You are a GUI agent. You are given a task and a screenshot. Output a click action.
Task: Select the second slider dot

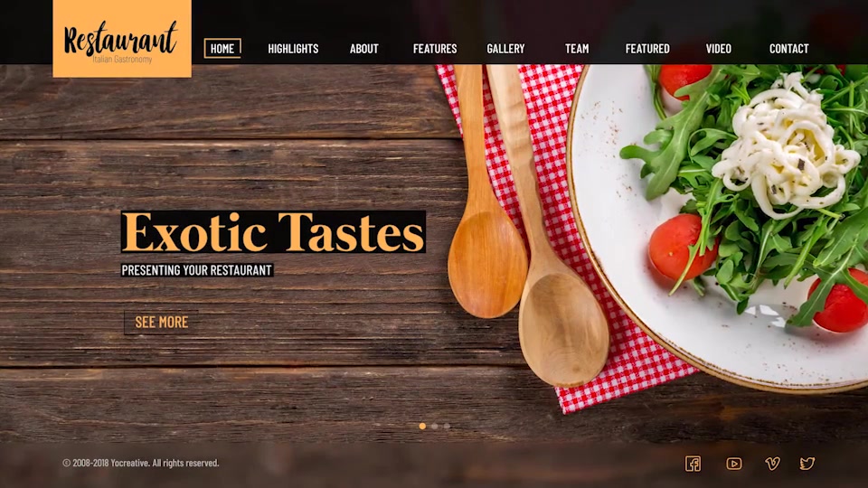(x=435, y=426)
